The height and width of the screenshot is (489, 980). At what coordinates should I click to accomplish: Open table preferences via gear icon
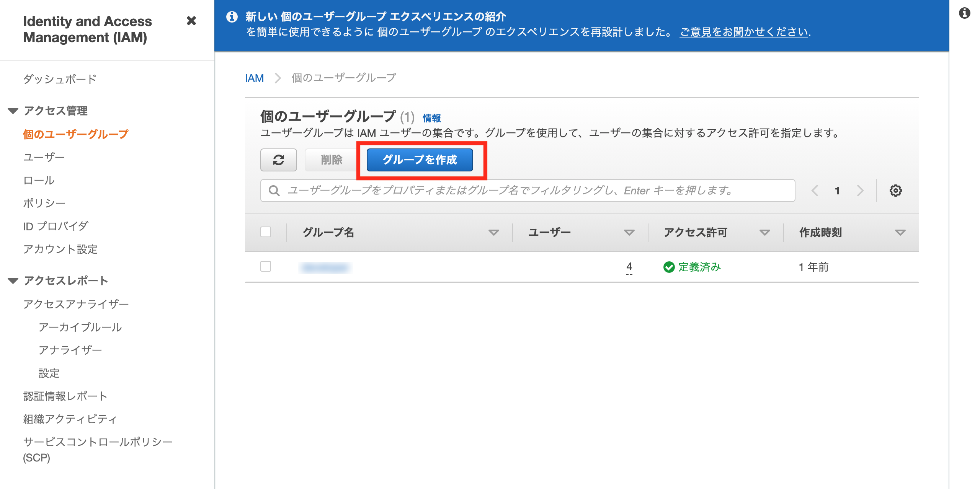[x=895, y=190]
